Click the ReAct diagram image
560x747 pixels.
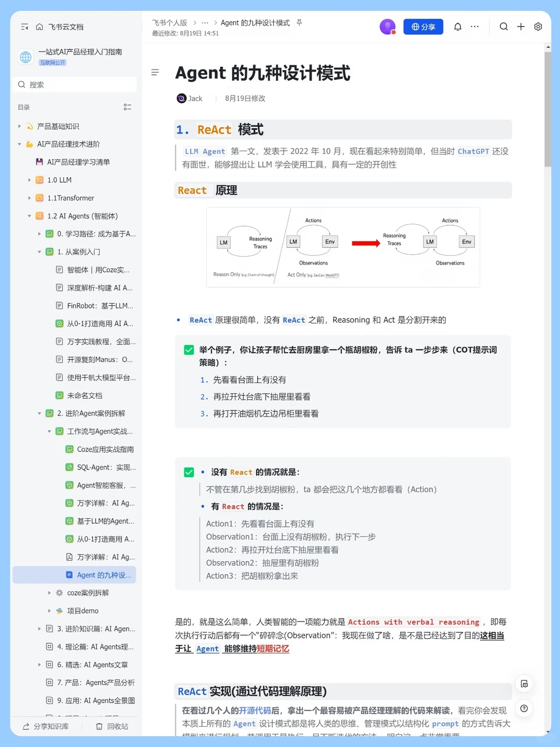pos(343,247)
